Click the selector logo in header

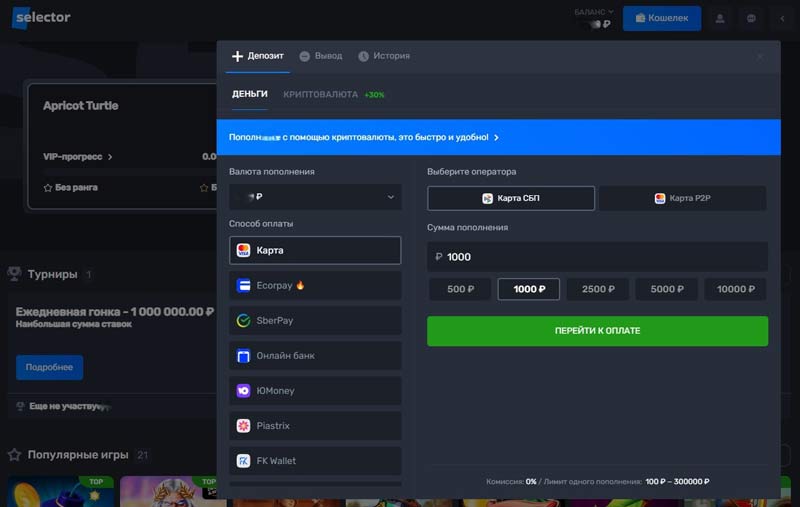click(42, 18)
